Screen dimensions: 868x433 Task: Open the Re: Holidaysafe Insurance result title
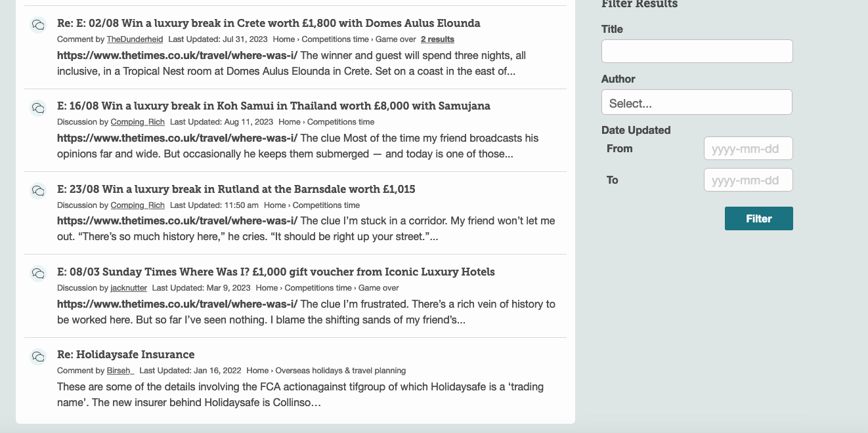coord(126,354)
